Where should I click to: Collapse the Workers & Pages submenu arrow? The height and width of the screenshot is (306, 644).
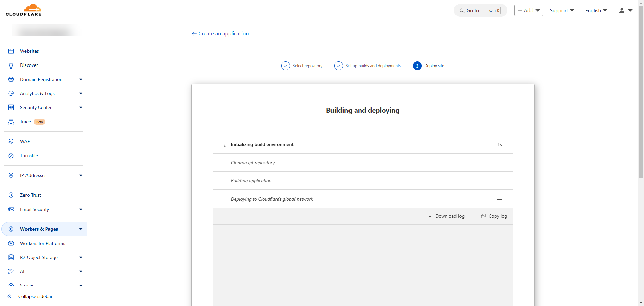[x=81, y=229]
